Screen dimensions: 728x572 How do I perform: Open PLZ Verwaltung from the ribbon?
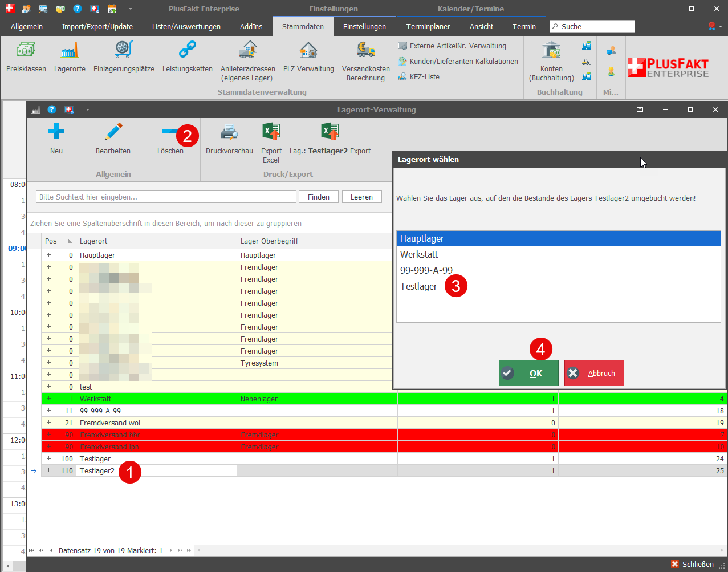coord(308,57)
